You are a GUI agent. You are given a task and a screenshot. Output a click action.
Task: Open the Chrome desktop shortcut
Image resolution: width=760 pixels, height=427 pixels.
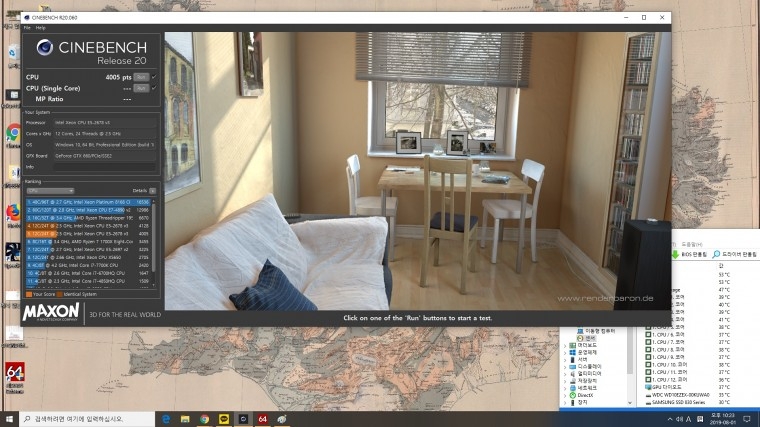coord(13,134)
